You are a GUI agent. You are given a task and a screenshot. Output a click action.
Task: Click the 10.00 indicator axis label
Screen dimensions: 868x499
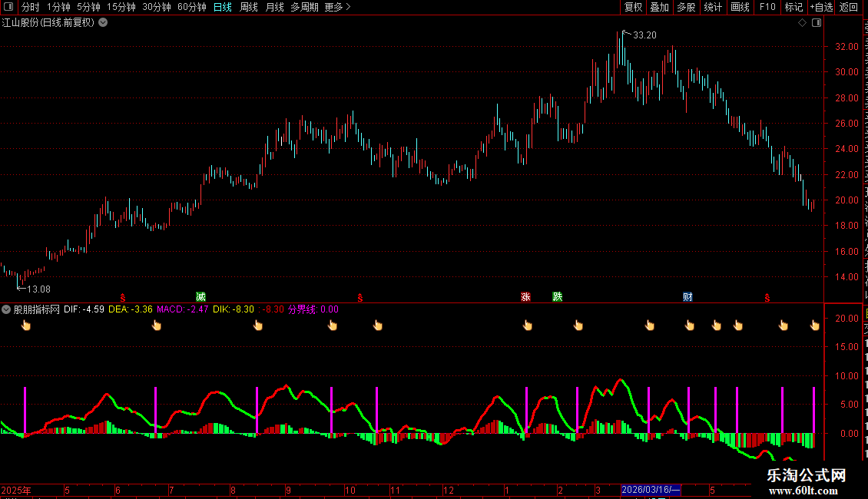pos(847,376)
